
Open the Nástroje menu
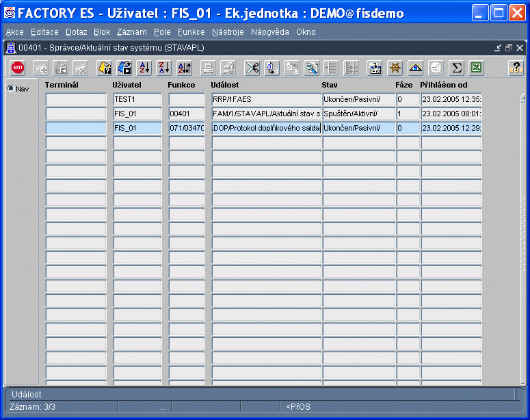(x=228, y=32)
